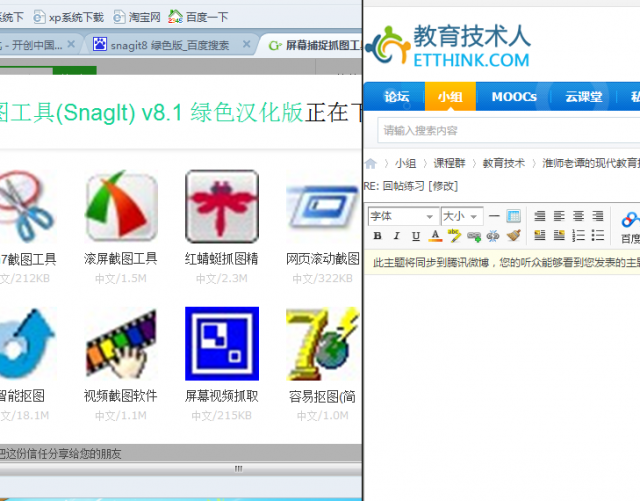Click the insert link icon
Image resolution: width=640 pixels, height=501 pixels.
pos(474,237)
